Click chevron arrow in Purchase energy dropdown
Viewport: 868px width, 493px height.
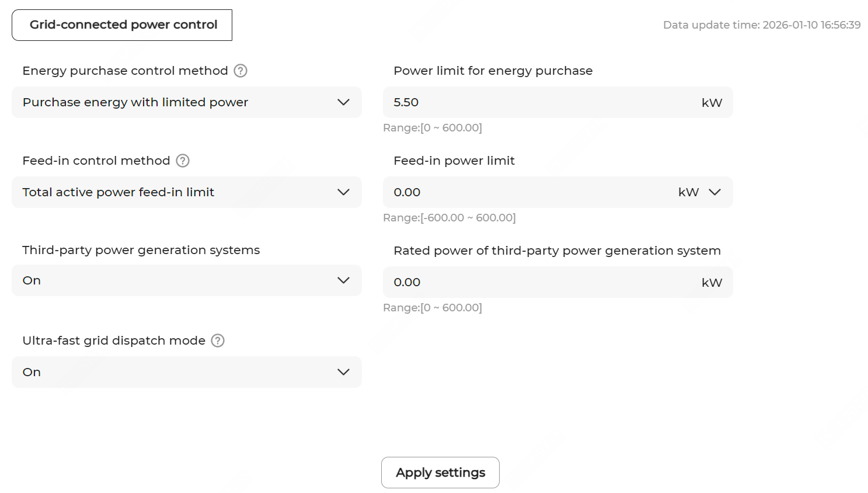tap(343, 102)
